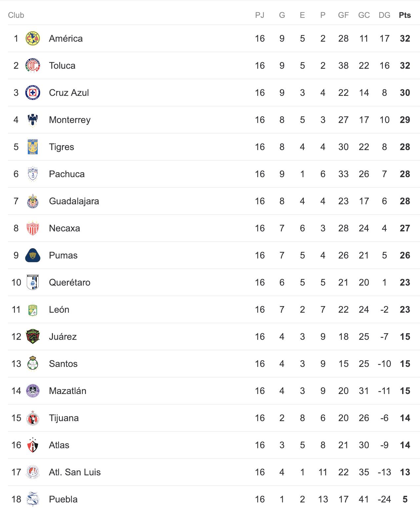
Task: Click the América club crest icon
Action: 32,38
